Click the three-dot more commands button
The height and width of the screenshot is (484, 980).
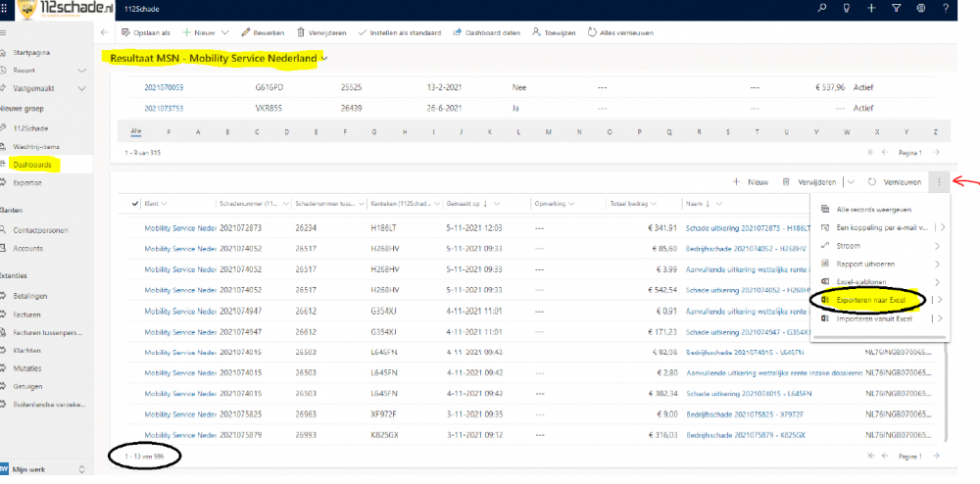pyautogui.click(x=939, y=182)
